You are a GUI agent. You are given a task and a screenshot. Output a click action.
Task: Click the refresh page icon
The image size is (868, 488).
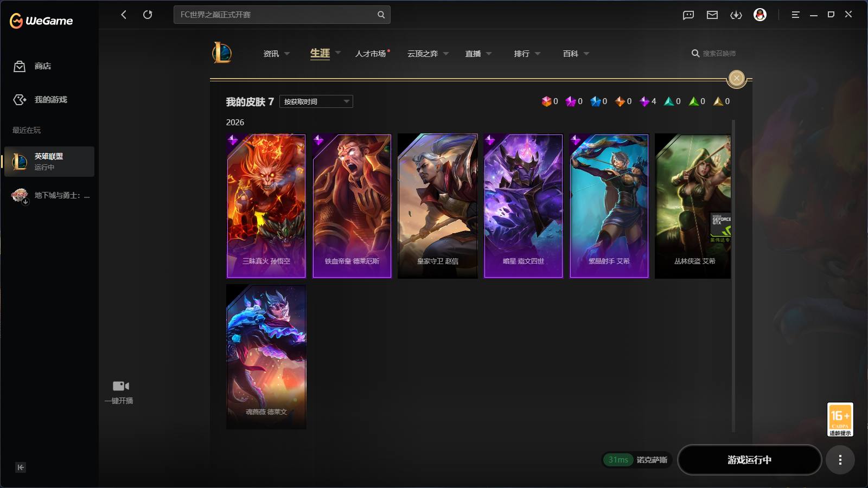pyautogui.click(x=148, y=15)
